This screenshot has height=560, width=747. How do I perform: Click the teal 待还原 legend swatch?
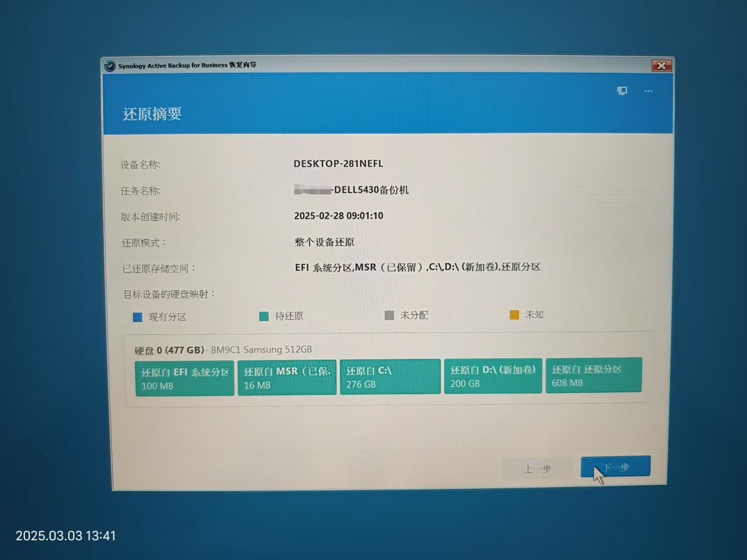click(264, 316)
